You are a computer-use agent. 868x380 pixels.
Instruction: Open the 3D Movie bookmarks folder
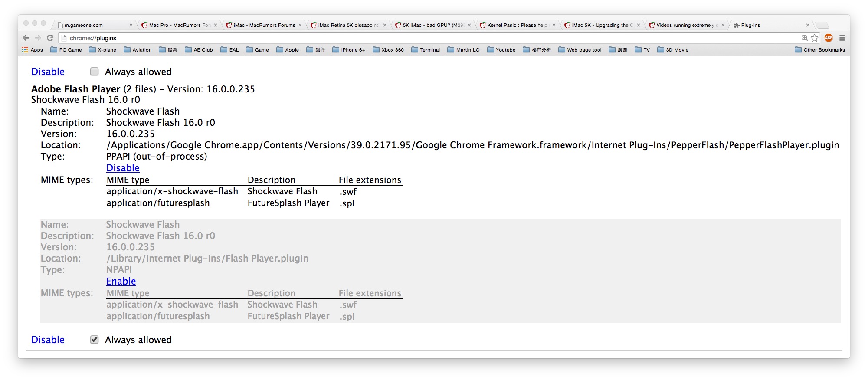pos(673,50)
